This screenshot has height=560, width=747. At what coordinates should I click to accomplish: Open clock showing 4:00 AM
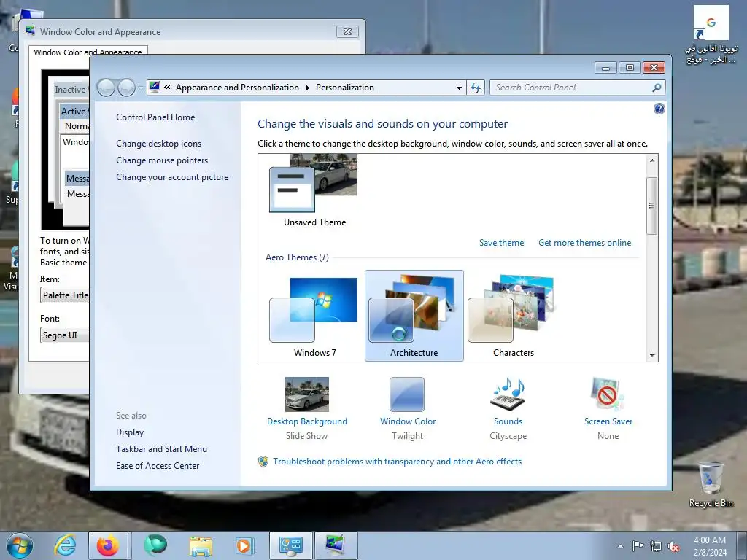pos(710,546)
